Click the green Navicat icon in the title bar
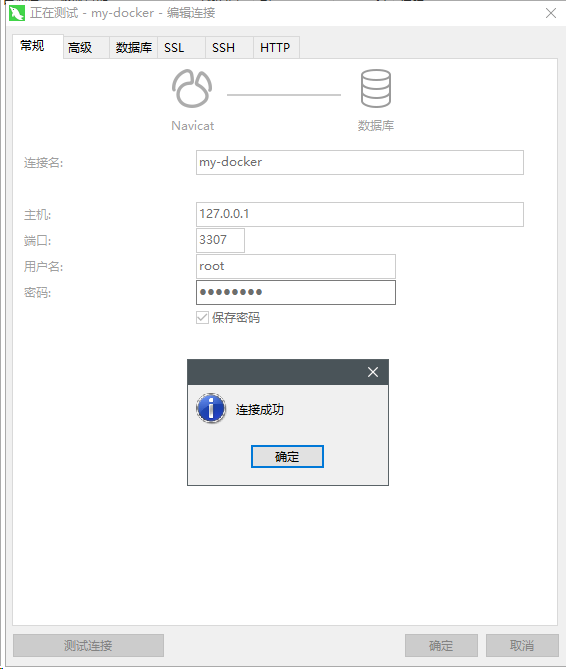 coord(17,13)
